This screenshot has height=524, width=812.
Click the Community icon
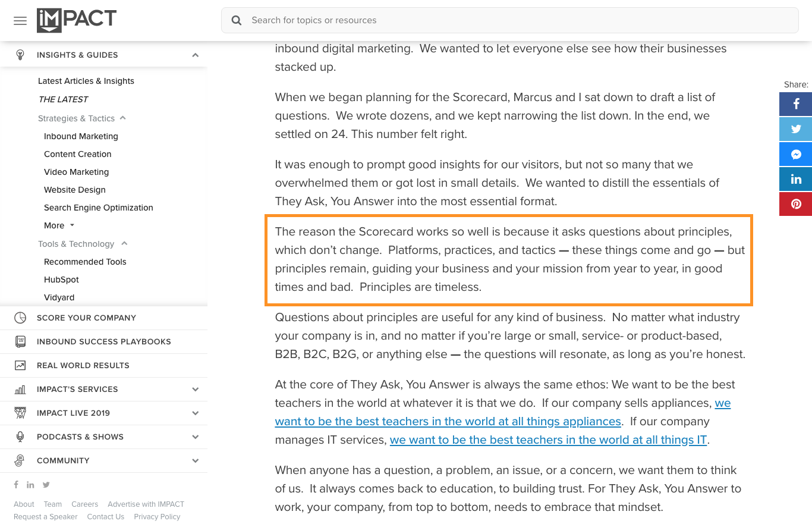[20, 460]
